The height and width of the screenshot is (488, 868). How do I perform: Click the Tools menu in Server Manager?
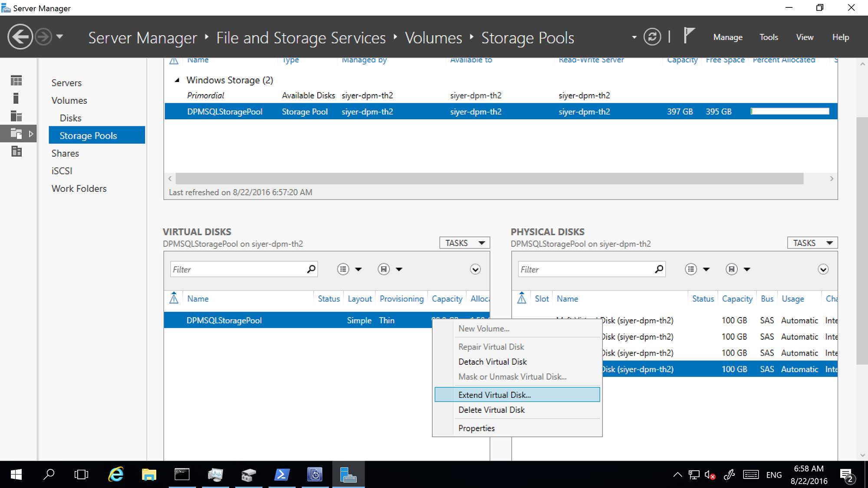pyautogui.click(x=769, y=37)
